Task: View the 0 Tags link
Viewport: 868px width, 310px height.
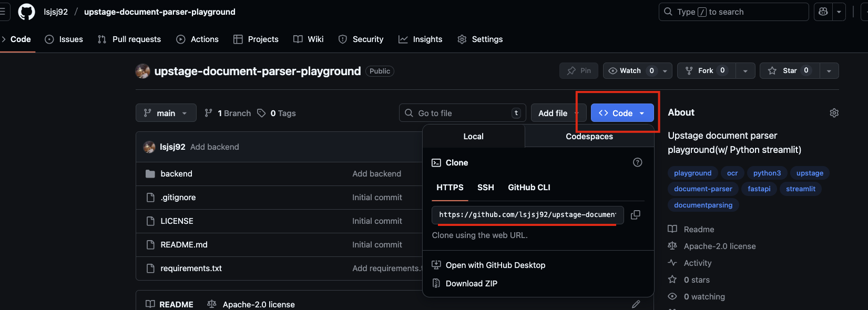Action: 277,113
